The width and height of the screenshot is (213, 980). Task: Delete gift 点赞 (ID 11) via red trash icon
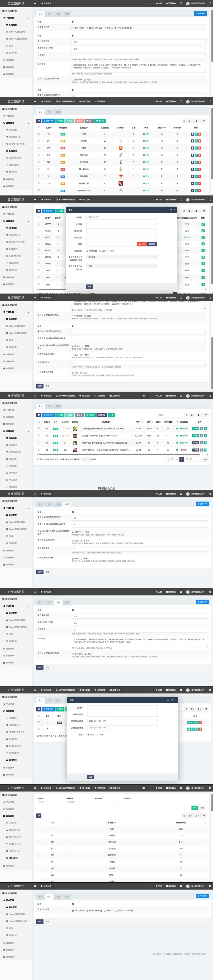[200, 134]
